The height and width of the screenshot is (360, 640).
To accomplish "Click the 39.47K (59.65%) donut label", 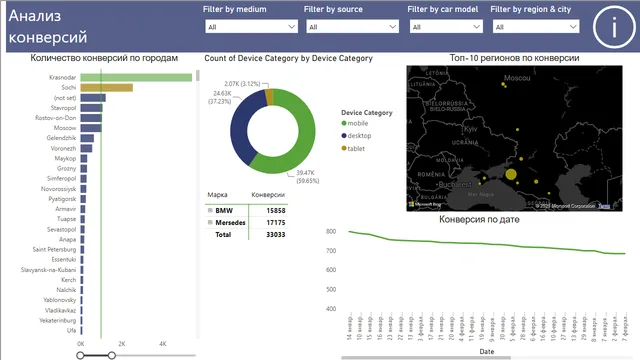I will tap(308, 177).
